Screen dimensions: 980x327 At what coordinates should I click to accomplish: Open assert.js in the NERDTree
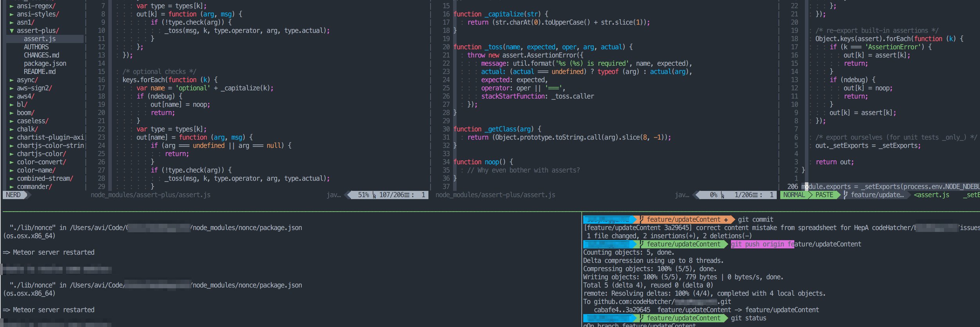coord(39,39)
